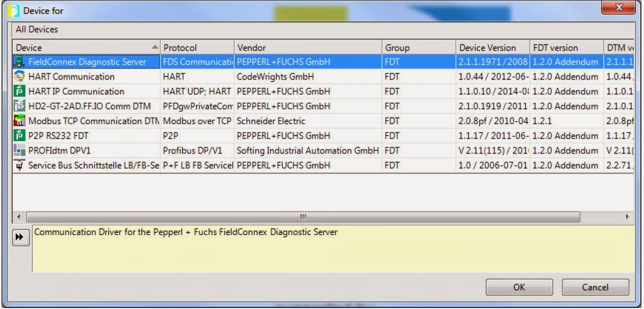Click the P2P protocol cell

pyautogui.click(x=197, y=136)
